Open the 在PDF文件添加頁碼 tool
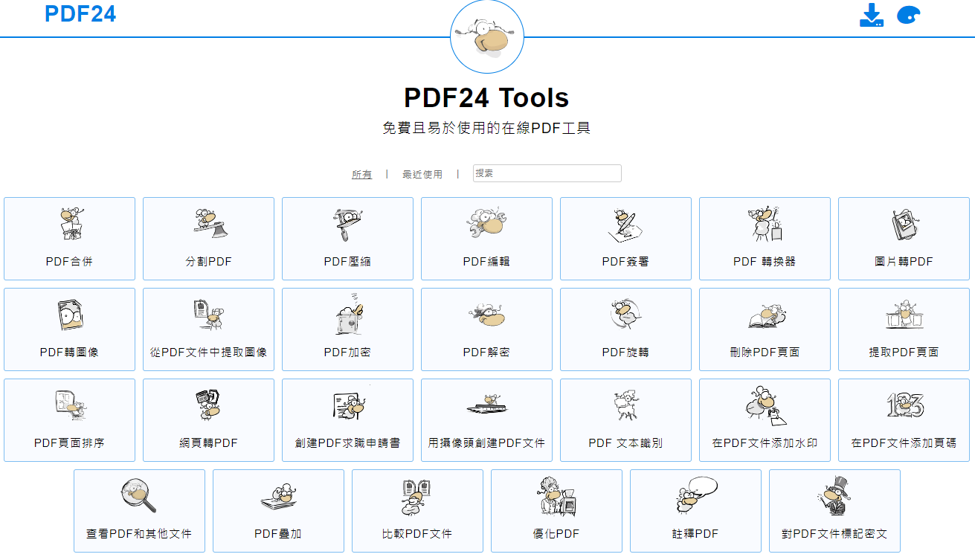This screenshot has height=560, width=975. [x=904, y=419]
